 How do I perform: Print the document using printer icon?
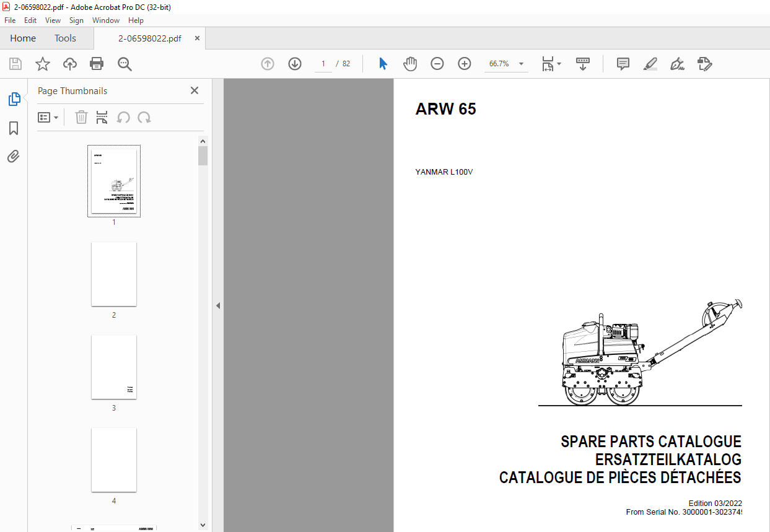coord(97,64)
